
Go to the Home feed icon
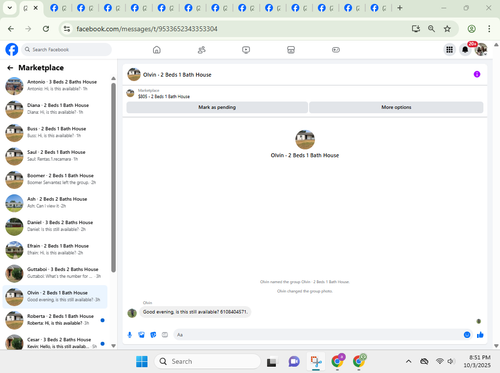coord(157,50)
